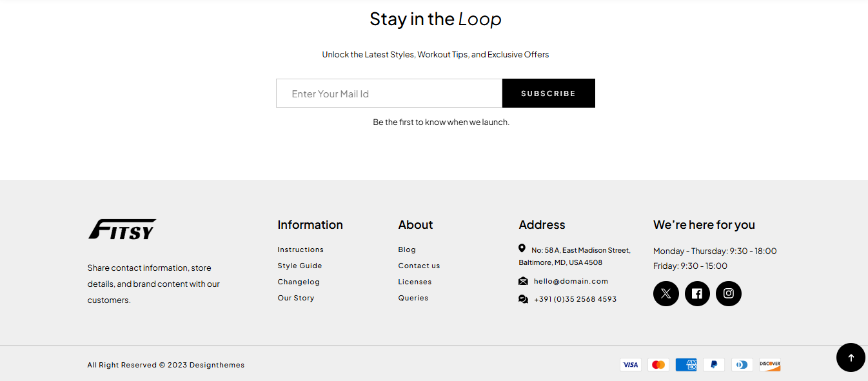Open the Style Guide link

(x=300, y=266)
